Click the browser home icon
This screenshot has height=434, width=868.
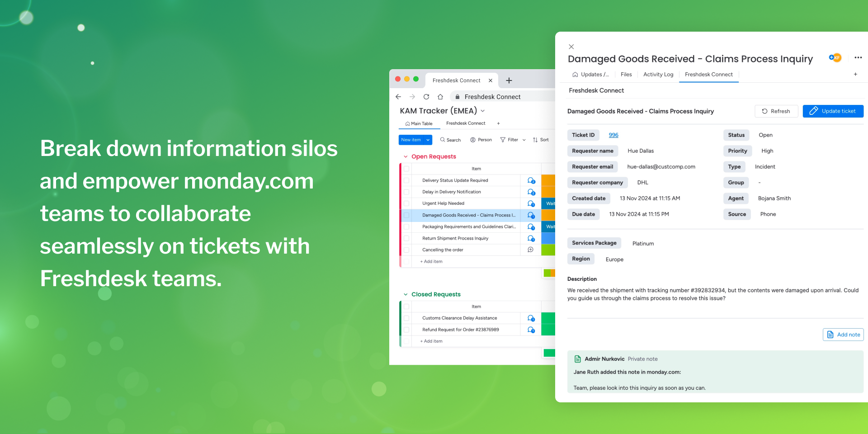pyautogui.click(x=440, y=97)
